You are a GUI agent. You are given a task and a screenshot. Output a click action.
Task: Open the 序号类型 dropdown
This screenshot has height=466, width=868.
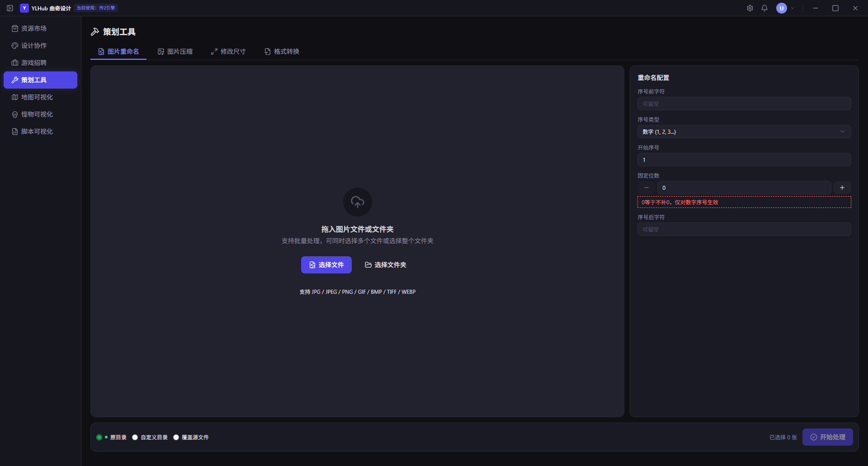tap(744, 132)
